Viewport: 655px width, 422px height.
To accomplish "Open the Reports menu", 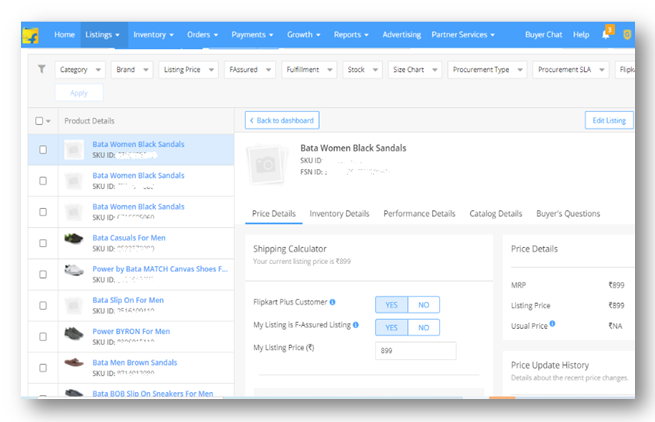I will [351, 35].
